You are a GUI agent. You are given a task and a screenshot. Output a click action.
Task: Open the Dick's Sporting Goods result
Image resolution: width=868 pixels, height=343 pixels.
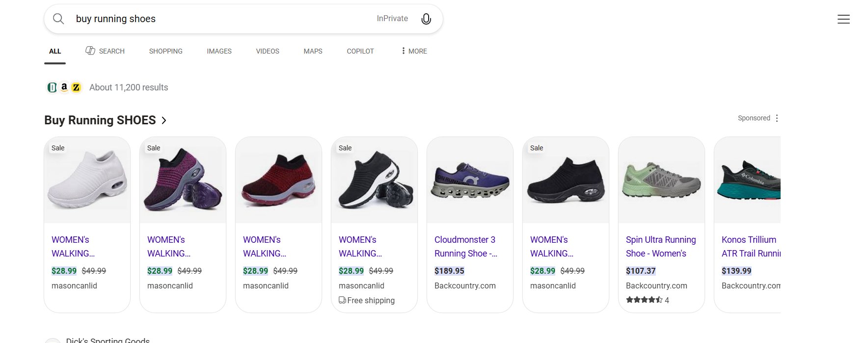click(x=108, y=340)
